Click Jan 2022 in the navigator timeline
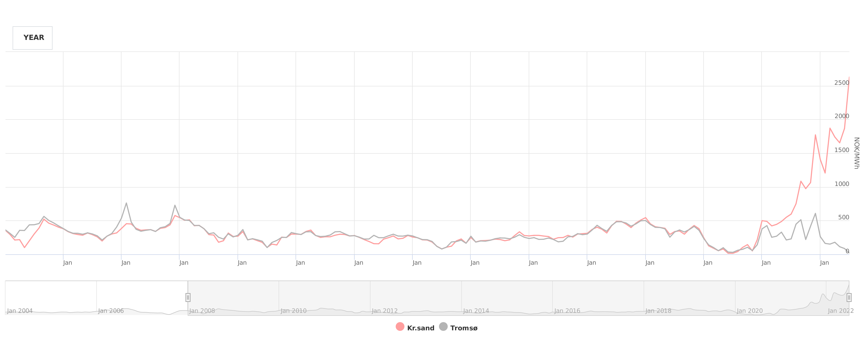The image size is (868, 347). [x=841, y=311]
